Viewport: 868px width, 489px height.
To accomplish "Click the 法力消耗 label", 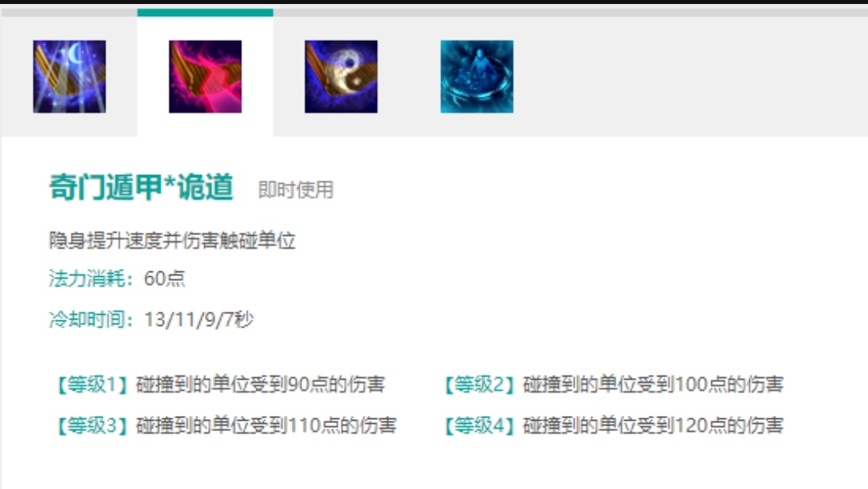I will [92, 279].
